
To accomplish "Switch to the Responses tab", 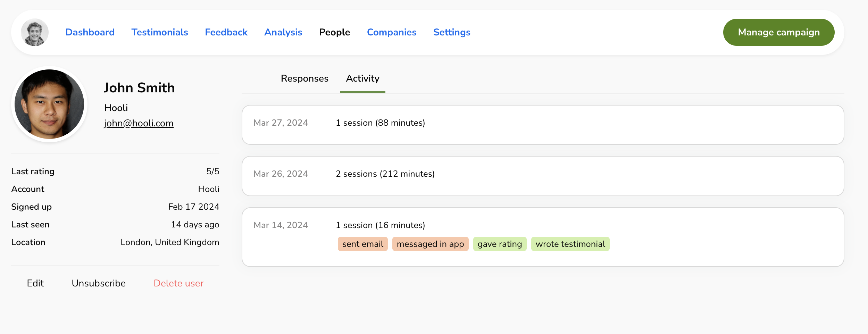I will point(304,78).
